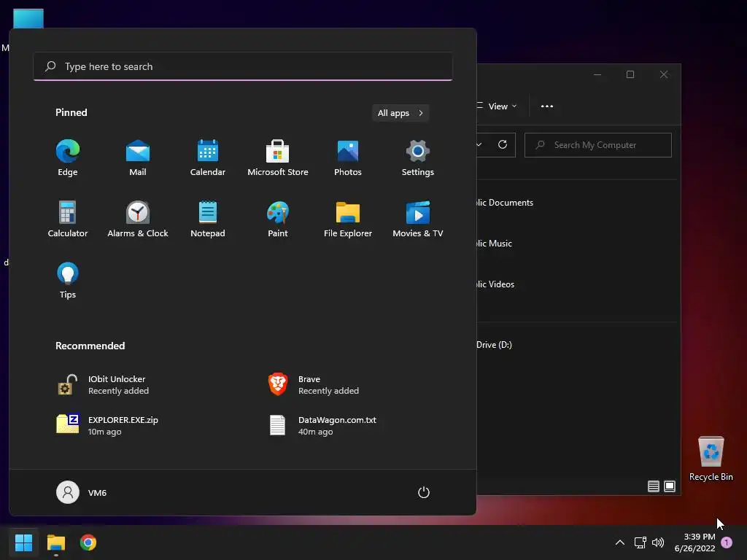Screen dimensions: 747x560
Task: Minimize the Explorer window
Action: [597, 75]
